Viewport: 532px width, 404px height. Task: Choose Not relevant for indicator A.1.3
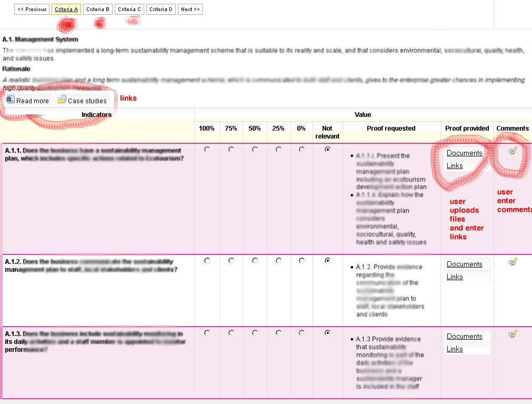(327, 333)
